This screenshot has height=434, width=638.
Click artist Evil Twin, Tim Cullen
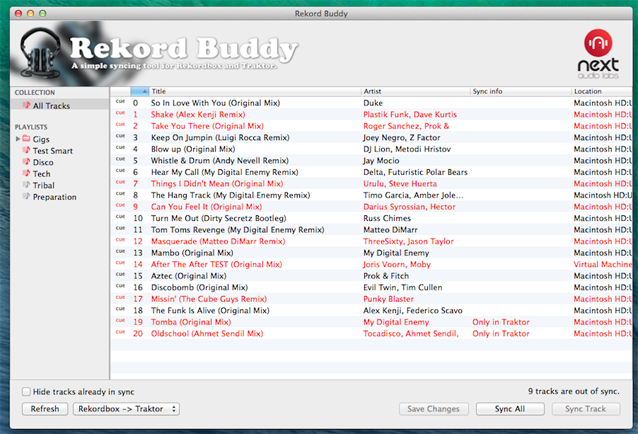[402, 287]
